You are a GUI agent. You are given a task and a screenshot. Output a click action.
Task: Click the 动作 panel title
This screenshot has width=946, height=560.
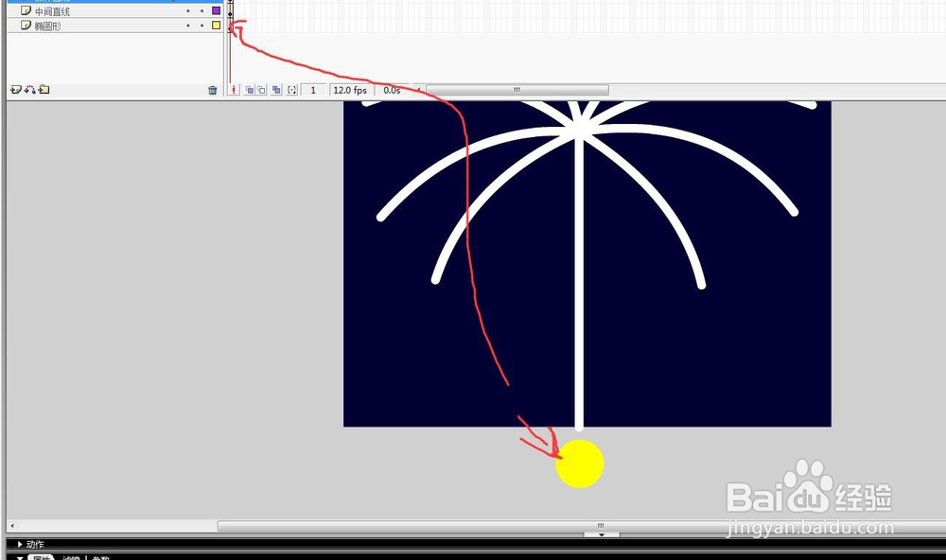(35, 544)
